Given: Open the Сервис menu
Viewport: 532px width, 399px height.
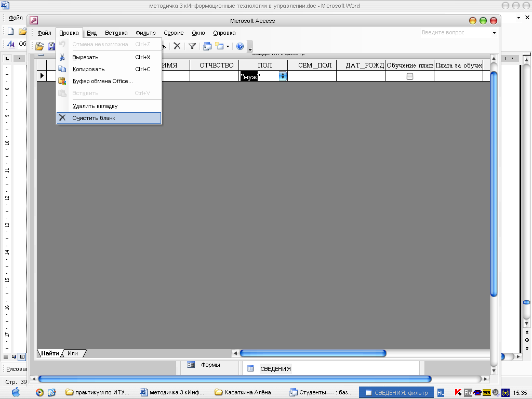Looking at the screenshot, I should [x=174, y=33].
